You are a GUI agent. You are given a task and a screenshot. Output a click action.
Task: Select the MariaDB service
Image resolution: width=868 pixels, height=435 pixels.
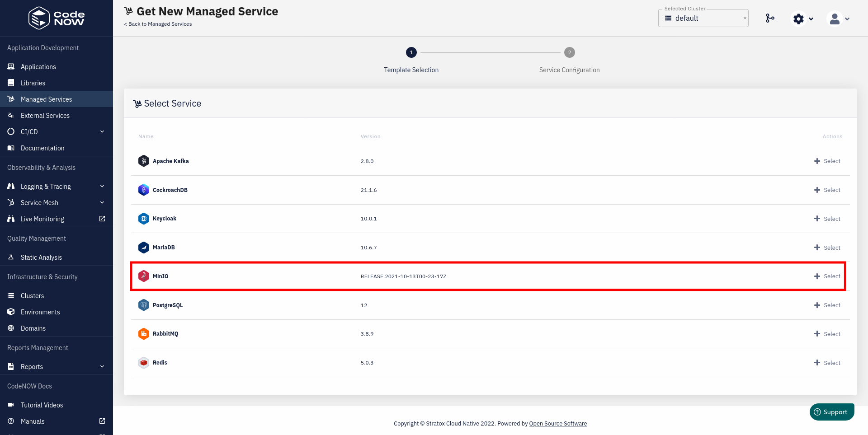(x=827, y=248)
